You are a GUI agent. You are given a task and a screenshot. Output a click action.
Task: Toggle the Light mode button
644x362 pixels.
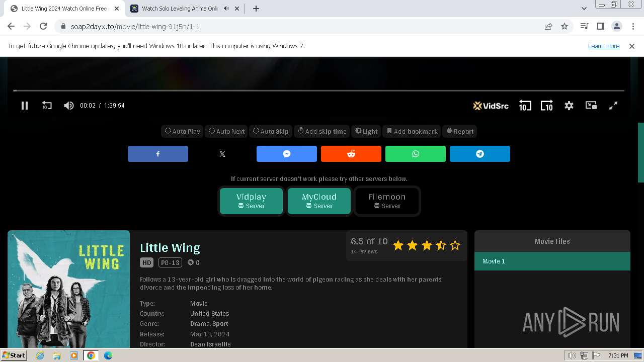point(366,131)
